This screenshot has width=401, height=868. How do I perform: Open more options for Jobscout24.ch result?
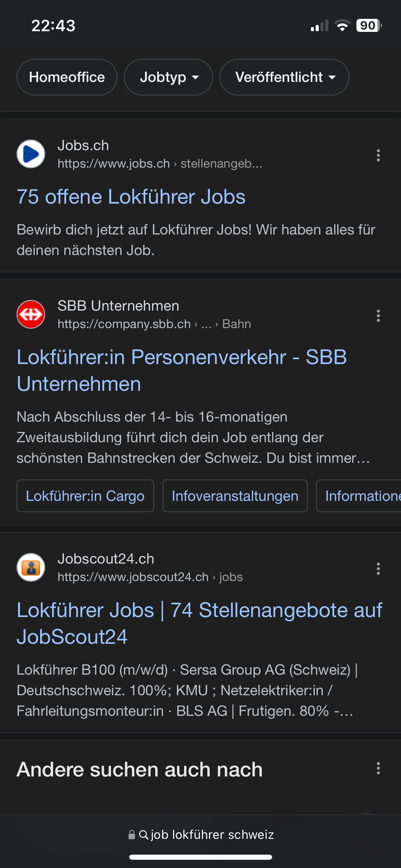tap(378, 569)
